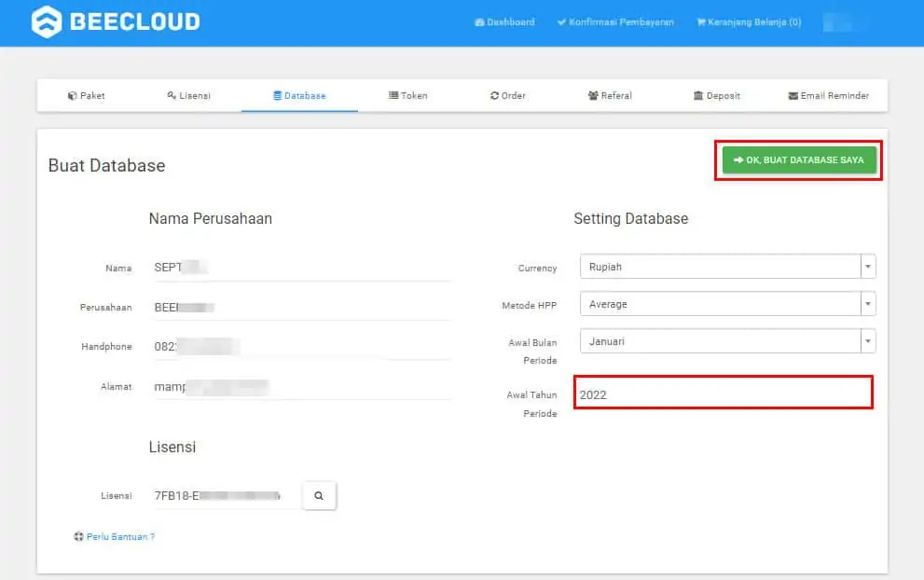This screenshot has width=924, height=580.
Task: Switch to the Paket tab
Action: pyautogui.click(x=86, y=95)
